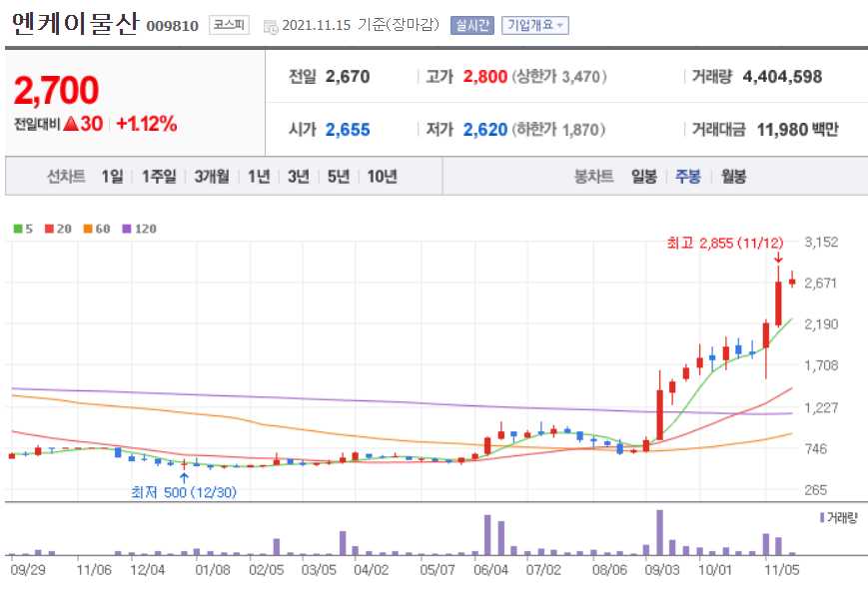Click the 최저 500 (12/30) low marker
The image size is (868, 589).
click(184, 491)
